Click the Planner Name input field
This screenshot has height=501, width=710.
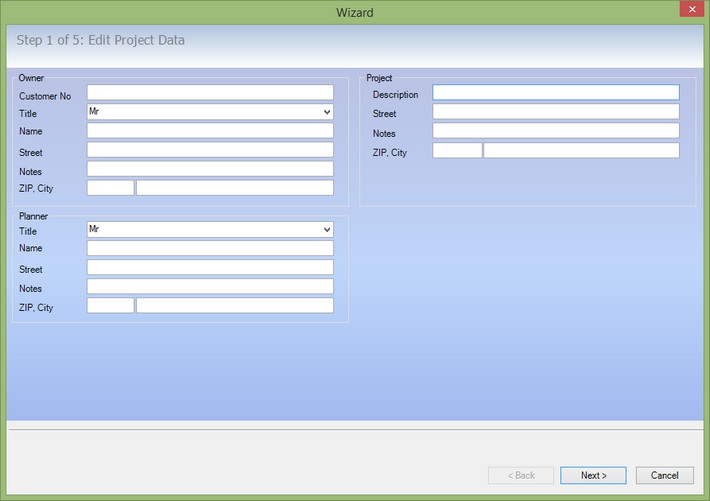pos(210,248)
